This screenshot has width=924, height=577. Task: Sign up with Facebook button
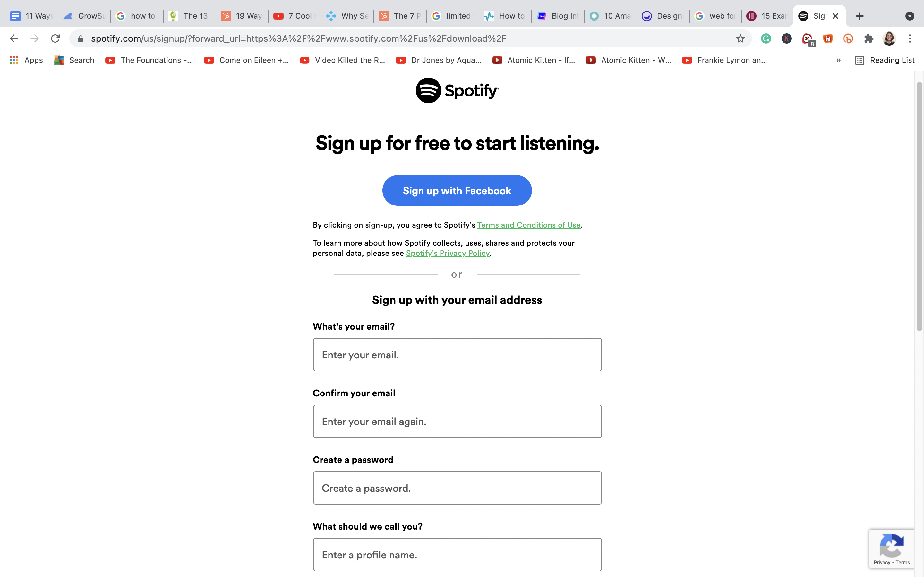click(x=457, y=190)
